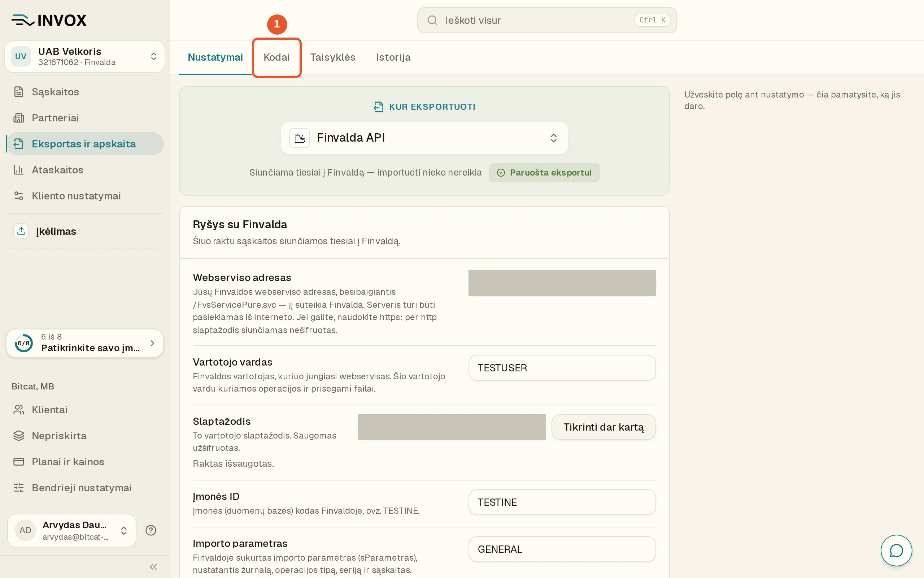Go to Partneriai section
This screenshot has height=578, width=924.
tap(85, 118)
